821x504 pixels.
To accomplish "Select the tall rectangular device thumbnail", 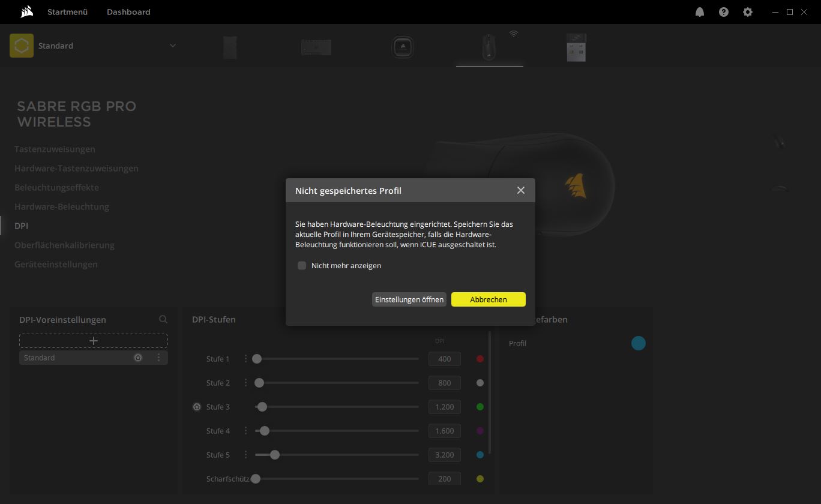I will [230, 47].
